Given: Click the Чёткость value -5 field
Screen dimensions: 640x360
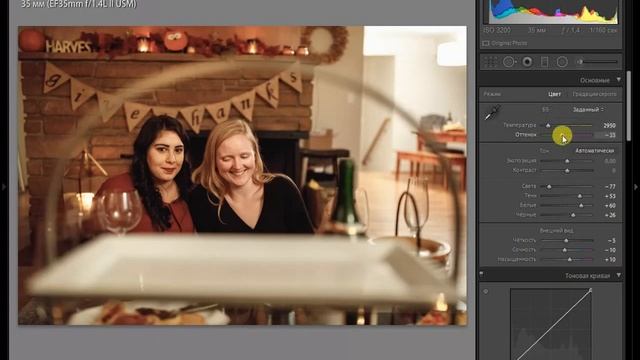Looking at the screenshot, I should pyautogui.click(x=611, y=240).
